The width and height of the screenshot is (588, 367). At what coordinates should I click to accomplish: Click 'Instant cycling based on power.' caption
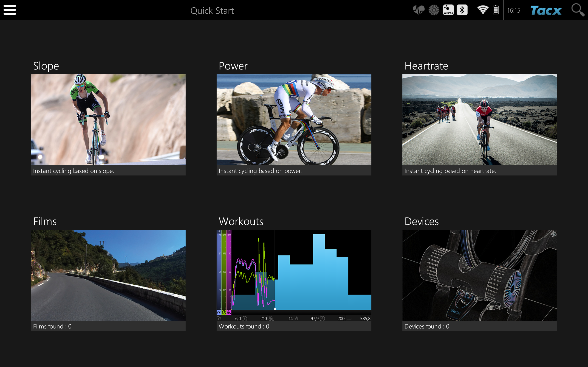click(x=260, y=171)
